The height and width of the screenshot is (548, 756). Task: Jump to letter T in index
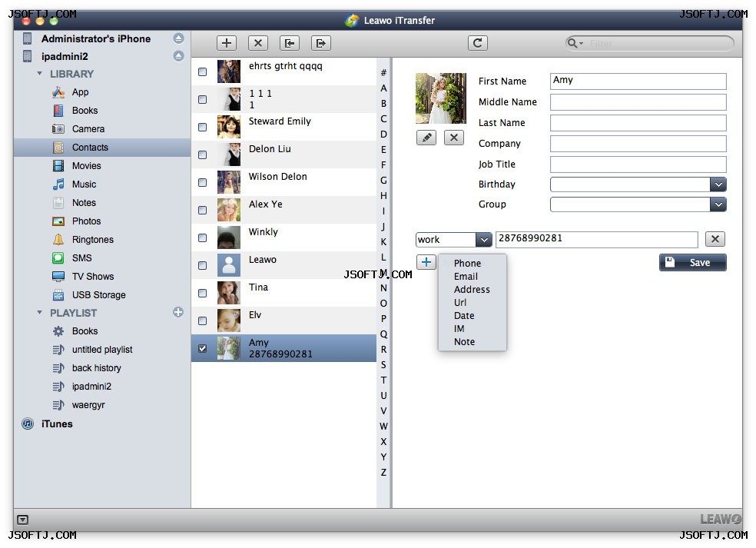pyautogui.click(x=383, y=380)
